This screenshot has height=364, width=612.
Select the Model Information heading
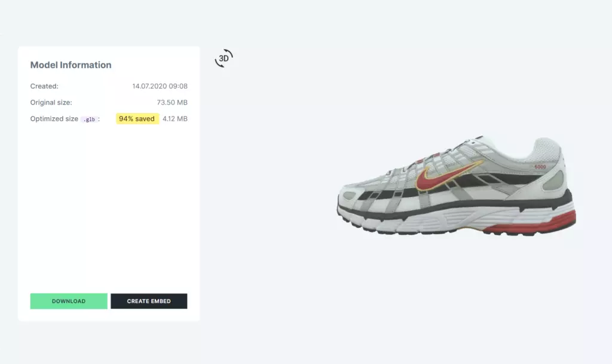point(71,65)
